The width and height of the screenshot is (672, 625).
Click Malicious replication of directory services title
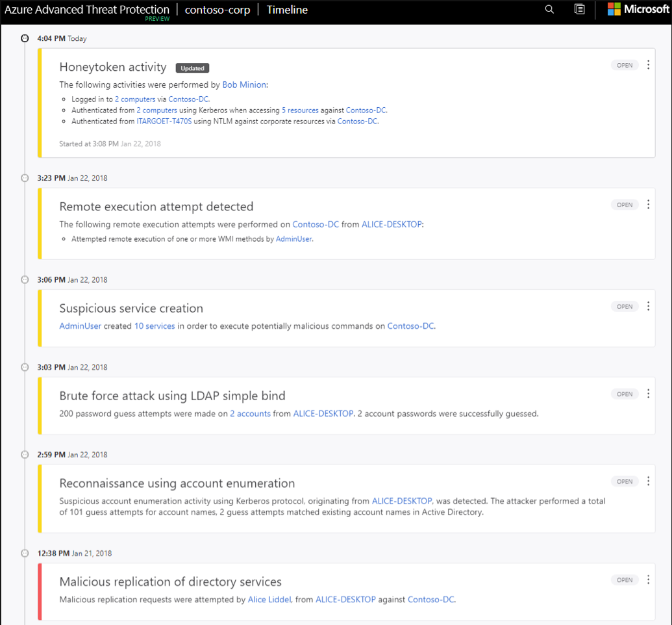pos(171,581)
